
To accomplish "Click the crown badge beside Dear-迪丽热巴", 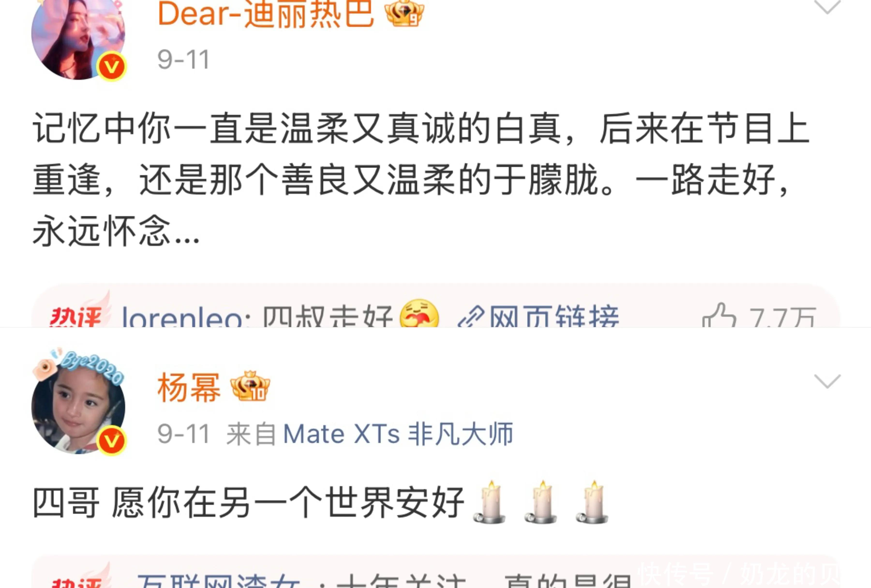I will click(404, 13).
